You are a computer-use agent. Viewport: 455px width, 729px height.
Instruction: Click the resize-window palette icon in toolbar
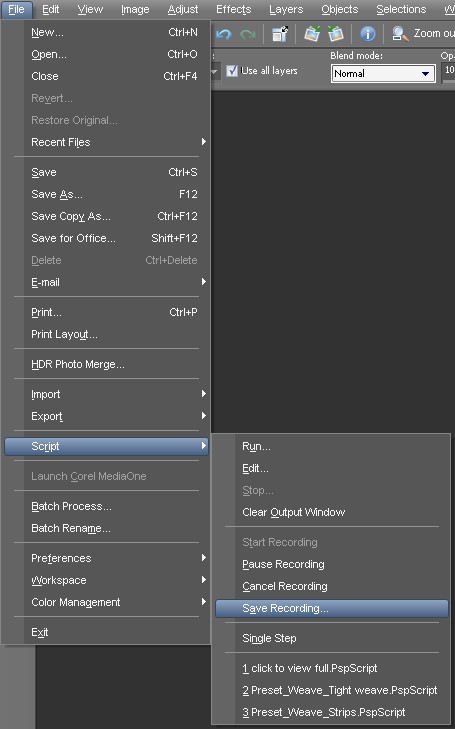pos(280,33)
